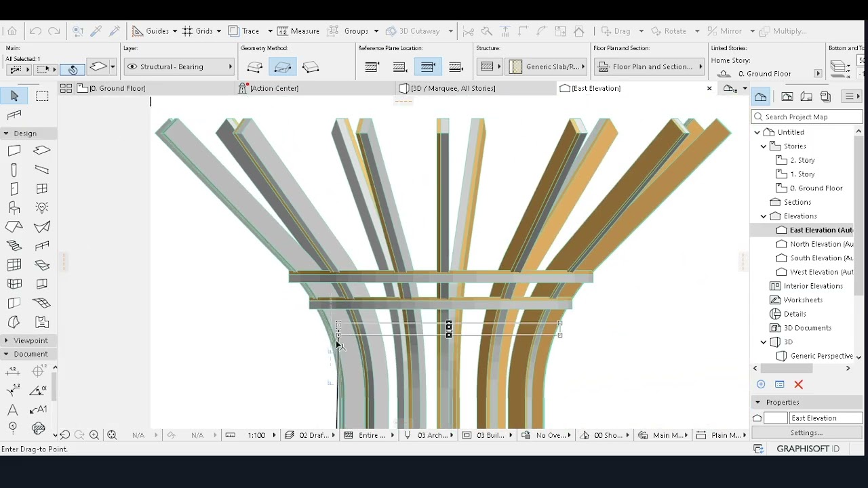
Task: Open 1. Story in Project Map
Action: (x=796, y=174)
